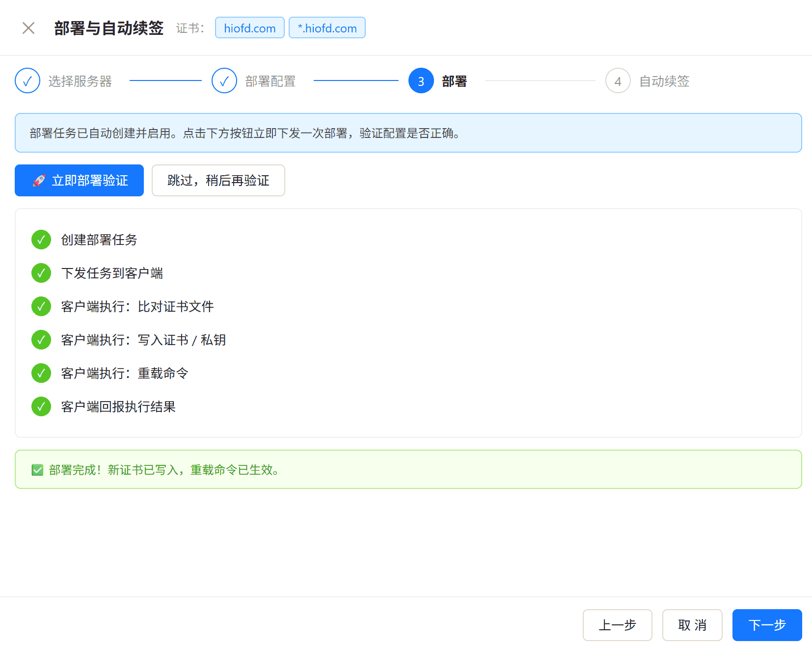Click the step 3 circle icon for 部署
The image size is (812, 645).
click(421, 81)
